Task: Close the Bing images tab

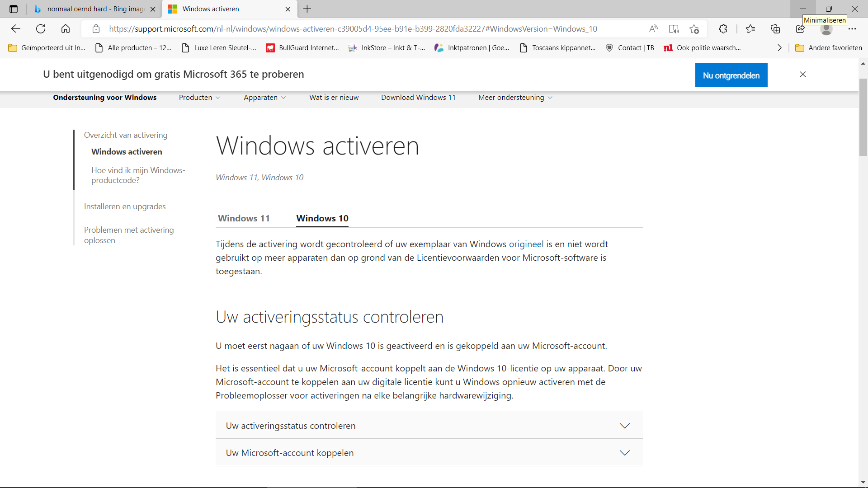Action: (153, 9)
